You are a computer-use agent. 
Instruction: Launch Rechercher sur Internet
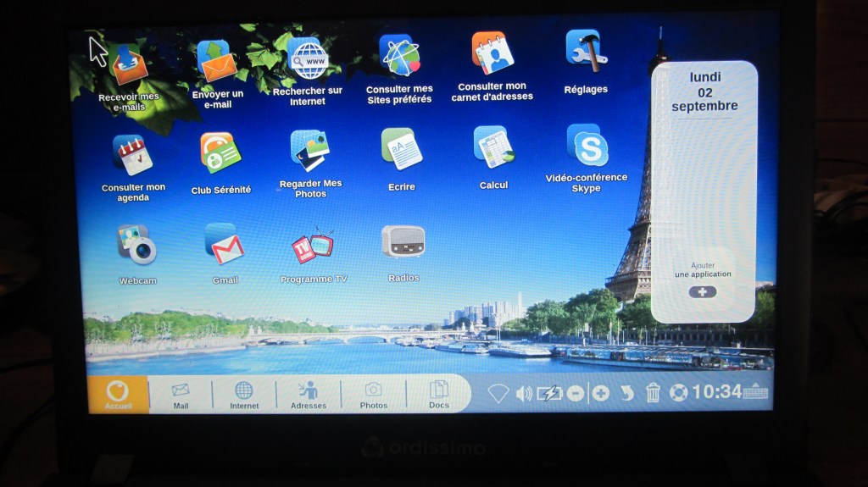[x=307, y=59]
